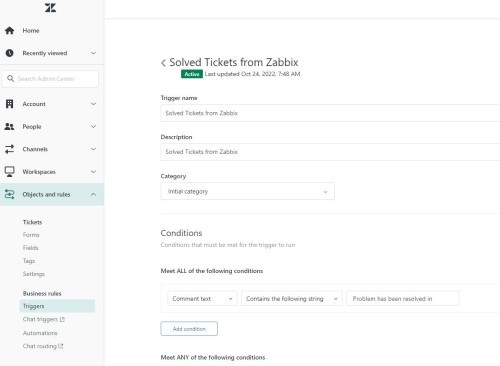Click the Tickets heading in sidebar
The width and height of the screenshot is (500, 366).
pyautogui.click(x=32, y=222)
